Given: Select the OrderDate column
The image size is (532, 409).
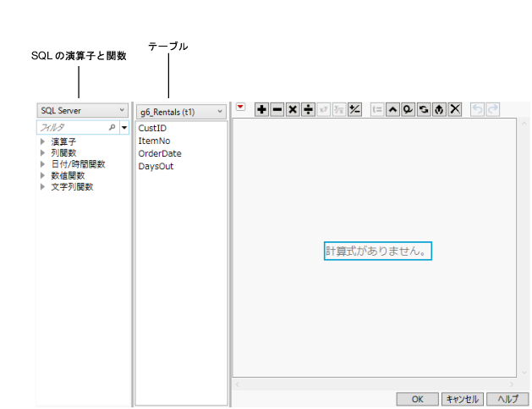Looking at the screenshot, I should coord(160,153).
